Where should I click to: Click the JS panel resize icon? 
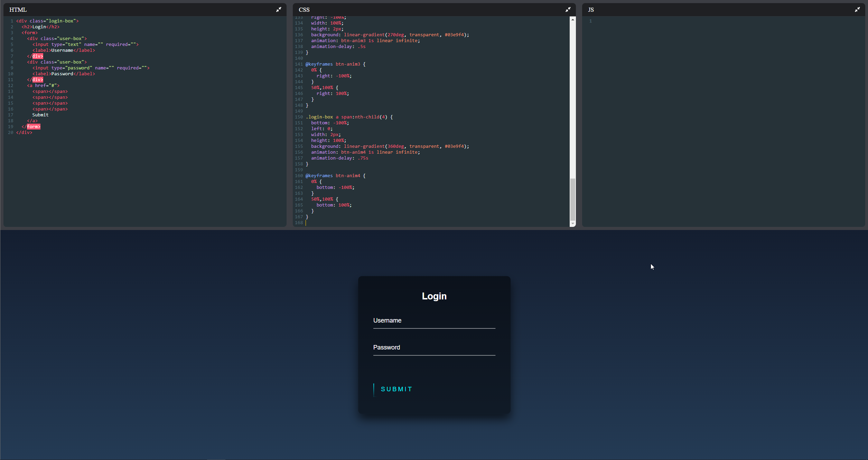(x=857, y=10)
